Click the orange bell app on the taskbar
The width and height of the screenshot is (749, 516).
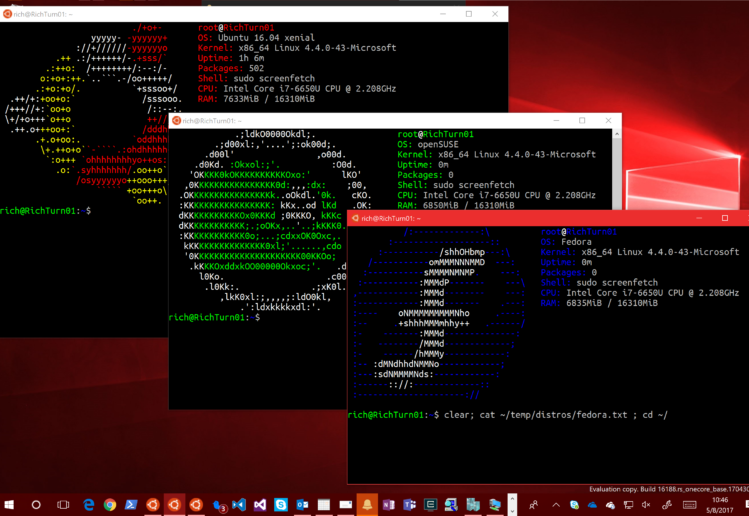pyautogui.click(x=367, y=505)
